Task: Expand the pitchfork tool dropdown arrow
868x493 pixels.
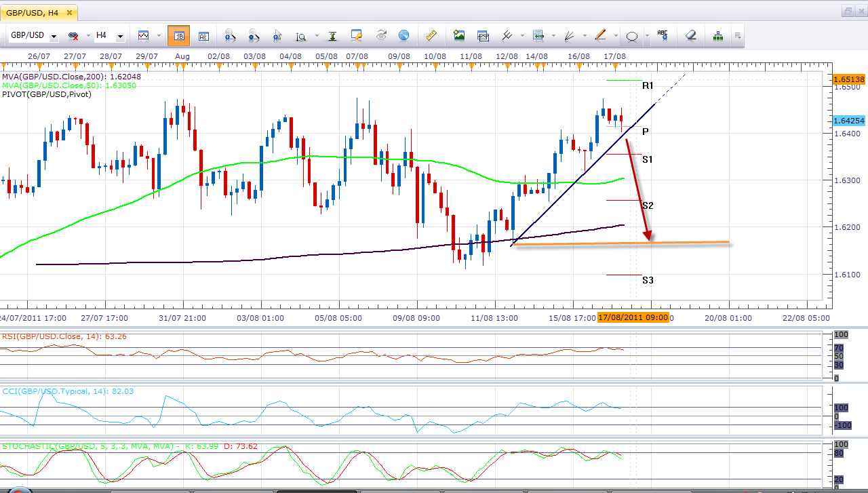Action: click(522, 36)
